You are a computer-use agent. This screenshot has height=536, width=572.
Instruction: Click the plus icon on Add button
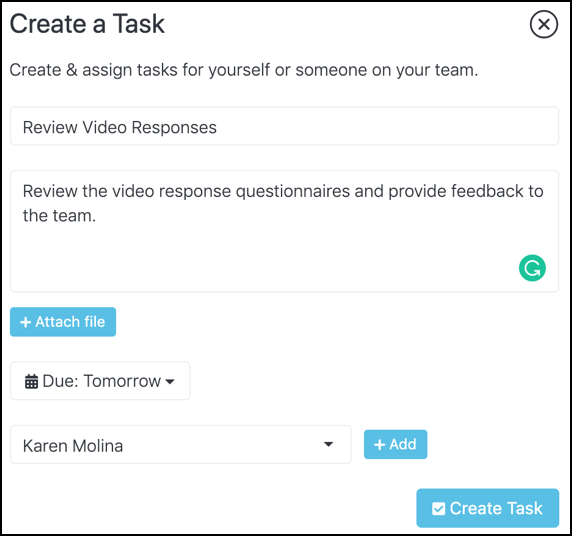click(379, 444)
